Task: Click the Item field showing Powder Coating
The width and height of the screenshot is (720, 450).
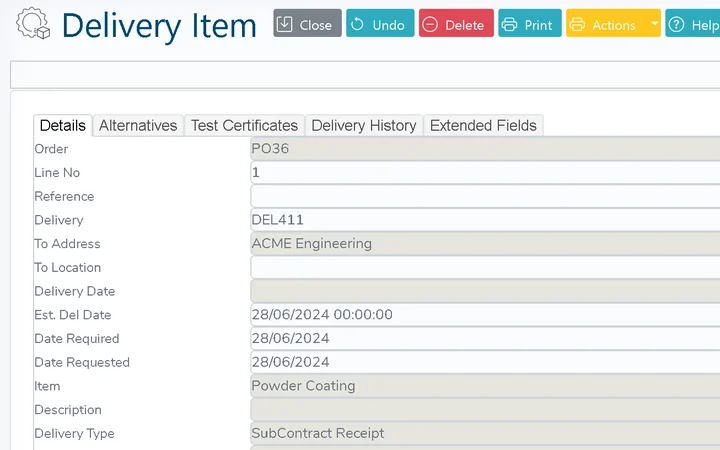Action: point(485,386)
